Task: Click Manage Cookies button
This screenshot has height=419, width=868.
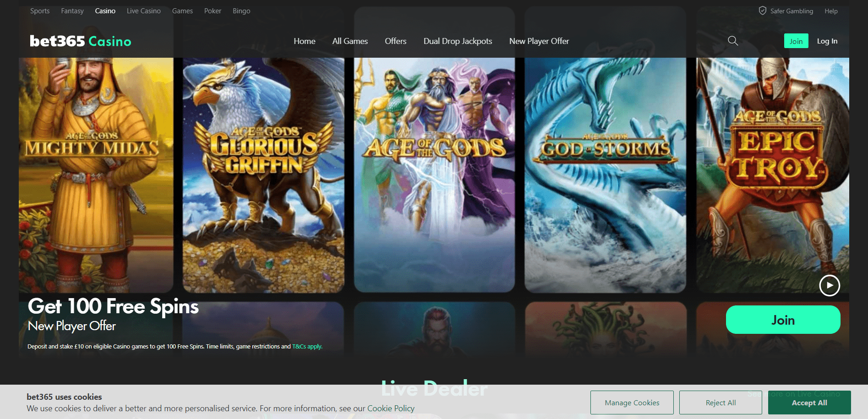Action: 632,403
